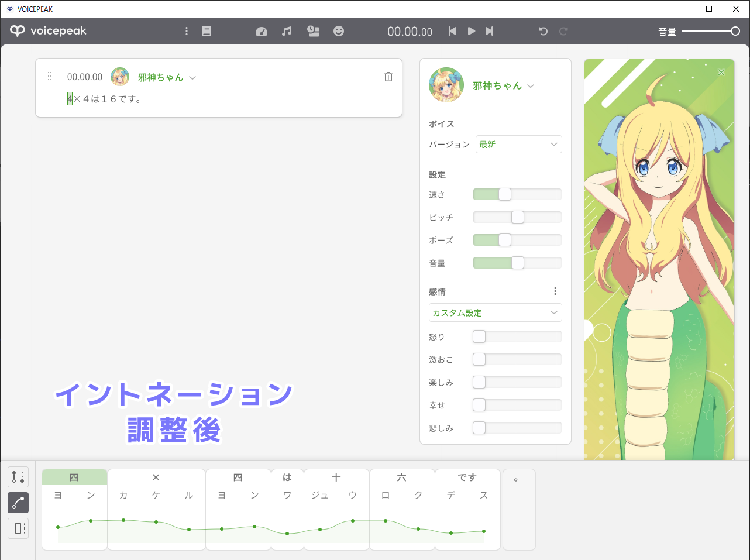Image resolution: width=750 pixels, height=560 pixels.
Task: Click the pitch point under ワ
Action: pos(287,534)
